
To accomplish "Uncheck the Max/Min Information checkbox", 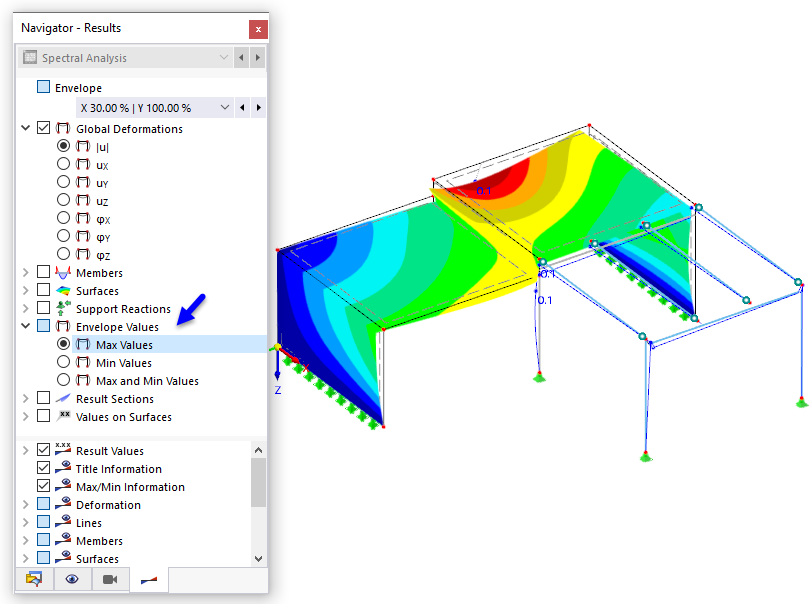I will (43, 486).
